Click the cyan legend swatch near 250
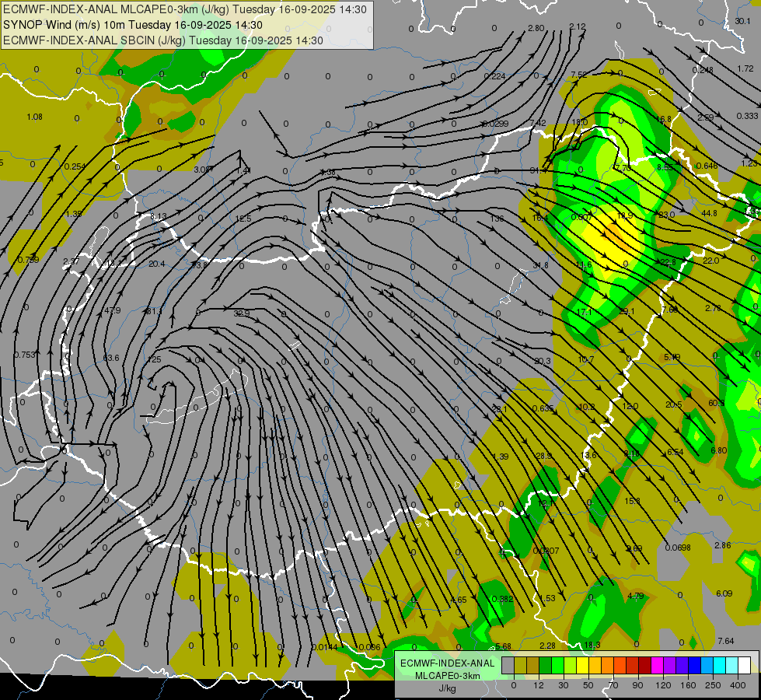 (x=720, y=666)
